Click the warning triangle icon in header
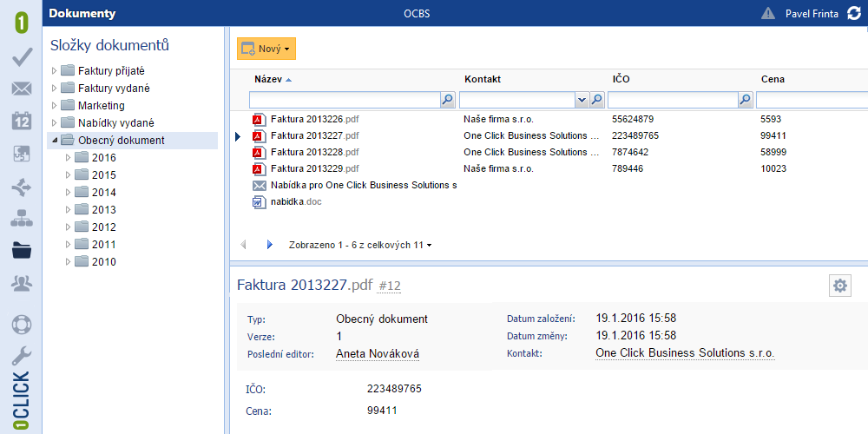This screenshot has width=868, height=434. pos(768,13)
